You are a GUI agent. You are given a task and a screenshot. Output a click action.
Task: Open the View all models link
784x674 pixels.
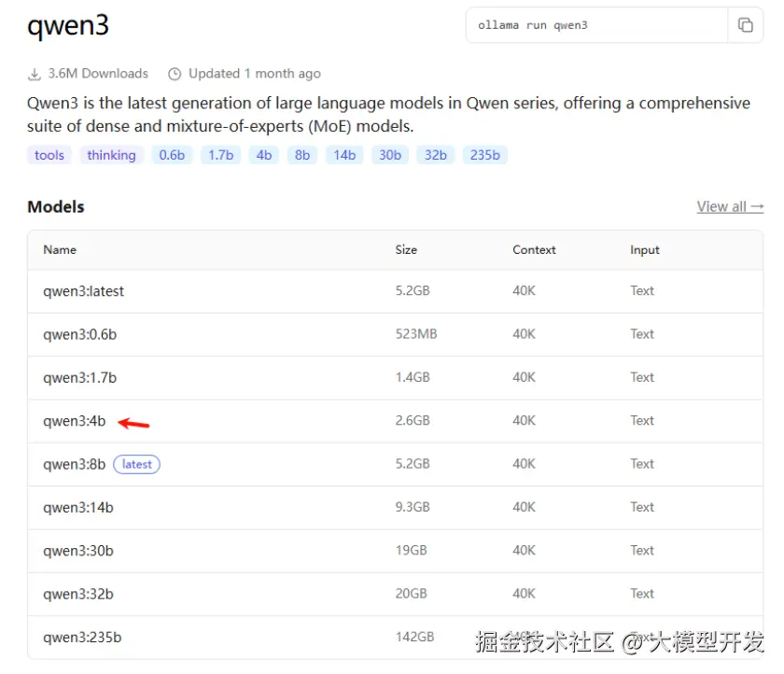(730, 206)
